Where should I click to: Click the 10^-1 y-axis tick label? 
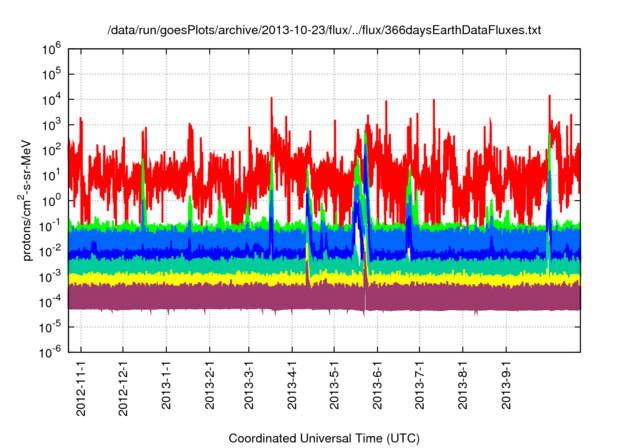[x=50, y=226]
